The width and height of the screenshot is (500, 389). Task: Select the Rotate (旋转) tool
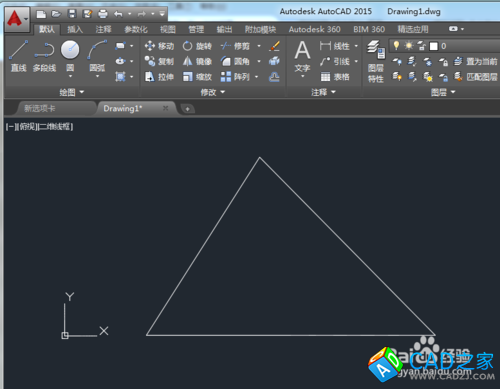tap(197, 46)
